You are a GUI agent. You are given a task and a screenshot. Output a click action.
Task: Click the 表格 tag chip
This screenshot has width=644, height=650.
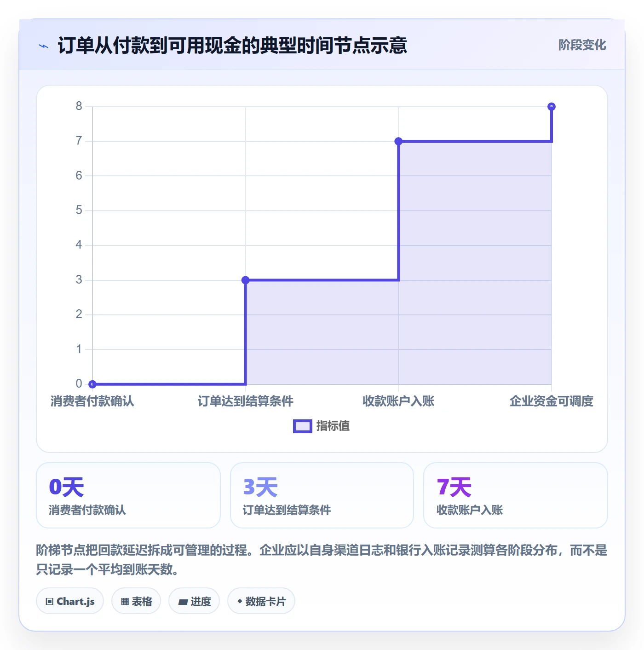tap(136, 601)
